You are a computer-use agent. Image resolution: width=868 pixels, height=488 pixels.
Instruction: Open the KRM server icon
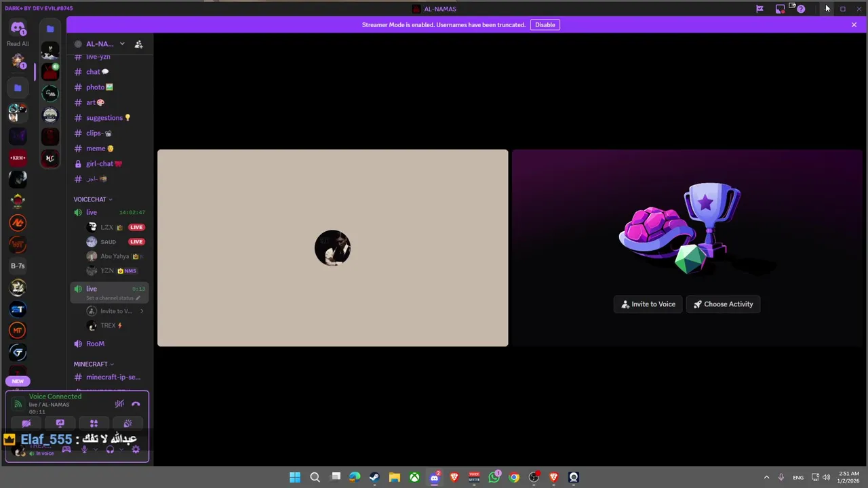click(x=18, y=158)
